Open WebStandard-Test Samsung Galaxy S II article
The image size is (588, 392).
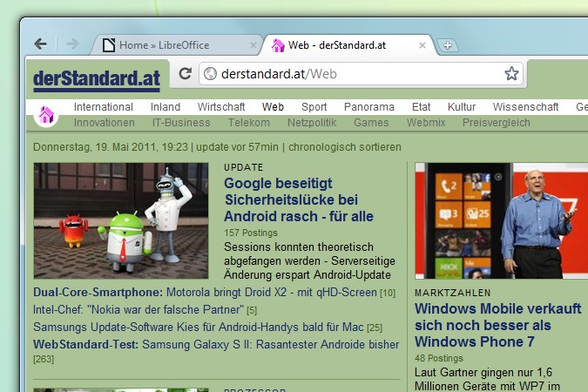tap(216, 344)
